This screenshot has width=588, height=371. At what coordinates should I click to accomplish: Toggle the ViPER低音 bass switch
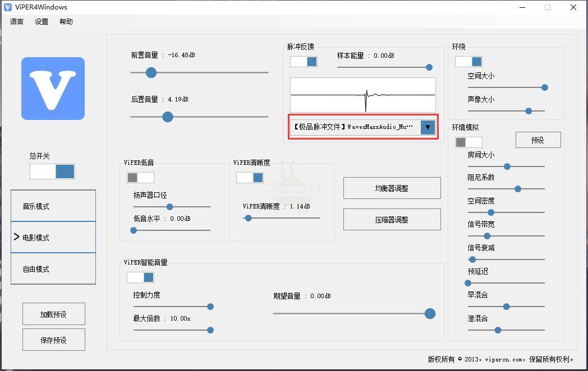coord(140,177)
